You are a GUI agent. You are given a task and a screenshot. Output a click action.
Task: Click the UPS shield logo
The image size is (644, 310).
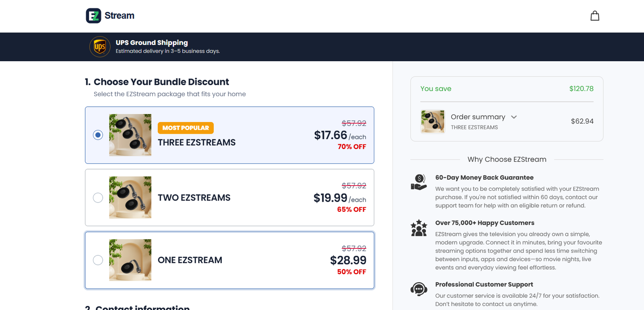tap(100, 47)
